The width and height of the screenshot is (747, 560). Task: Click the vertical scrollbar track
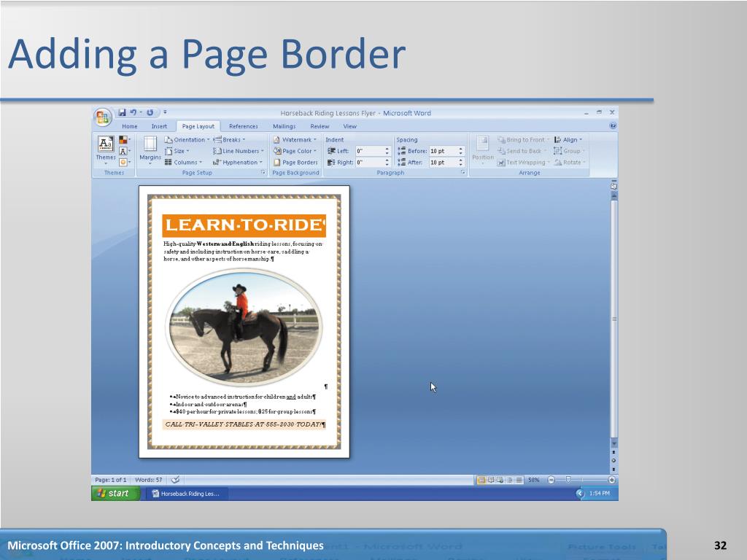(614, 319)
